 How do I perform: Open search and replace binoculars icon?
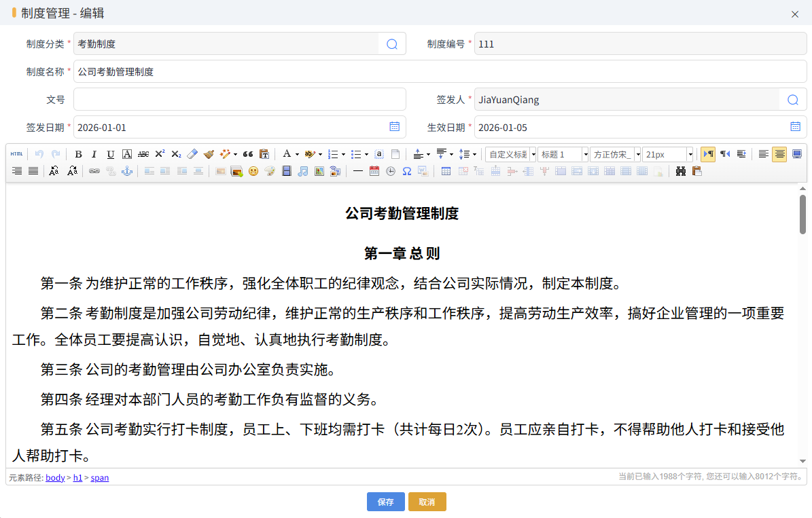[681, 171]
